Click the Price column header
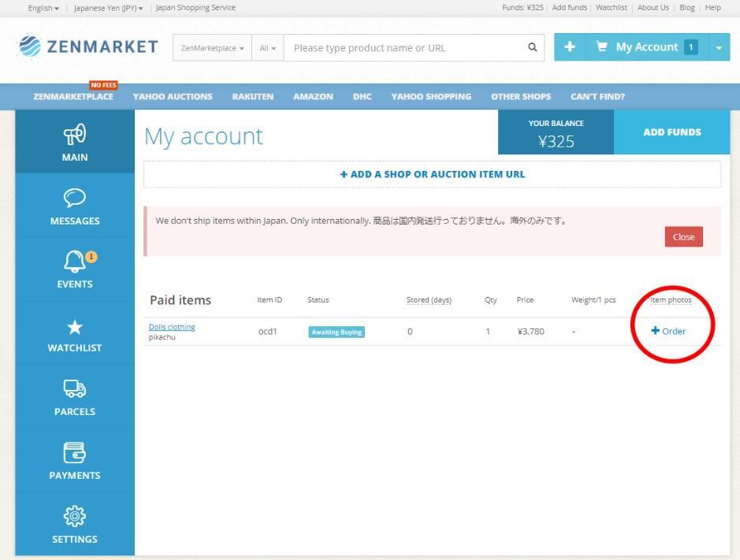Viewport: 740px width, 560px height. tap(525, 300)
